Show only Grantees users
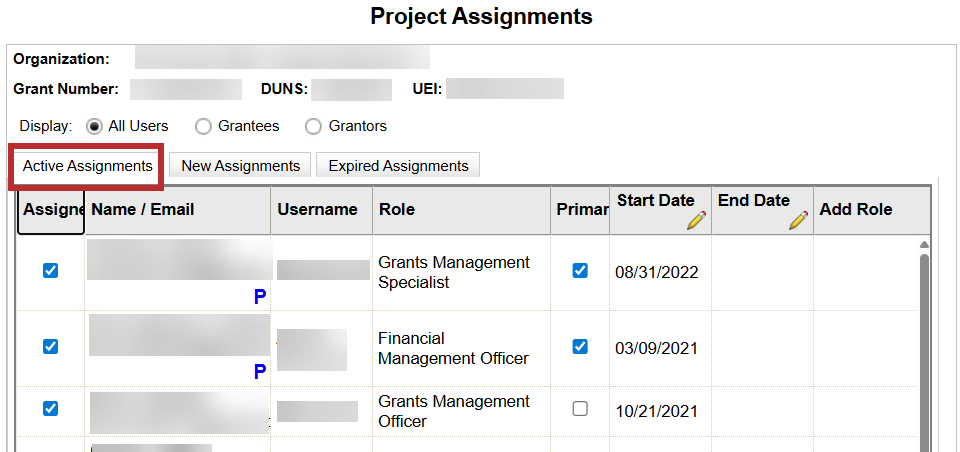960x452 pixels. point(203,126)
